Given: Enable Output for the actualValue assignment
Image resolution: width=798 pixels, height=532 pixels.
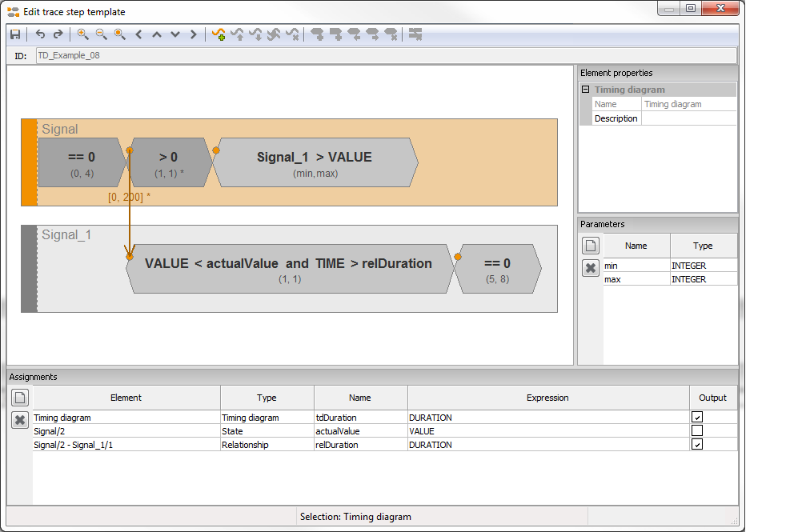Looking at the screenshot, I should pos(697,430).
